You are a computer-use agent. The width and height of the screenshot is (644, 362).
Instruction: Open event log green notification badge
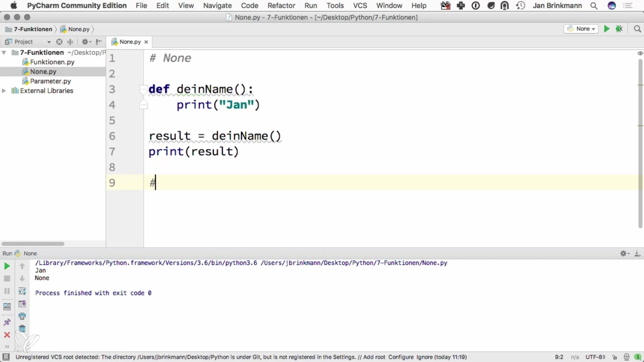(x=638, y=357)
